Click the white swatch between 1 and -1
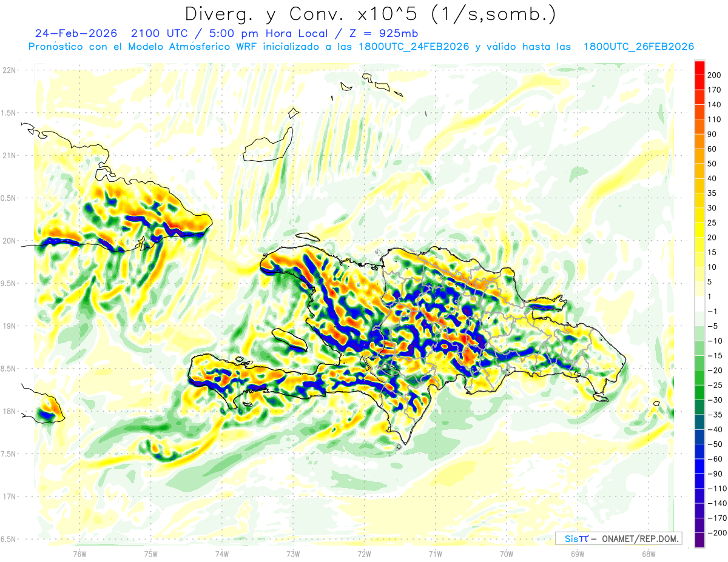Image resolution: width=728 pixels, height=562 pixels. (x=699, y=304)
